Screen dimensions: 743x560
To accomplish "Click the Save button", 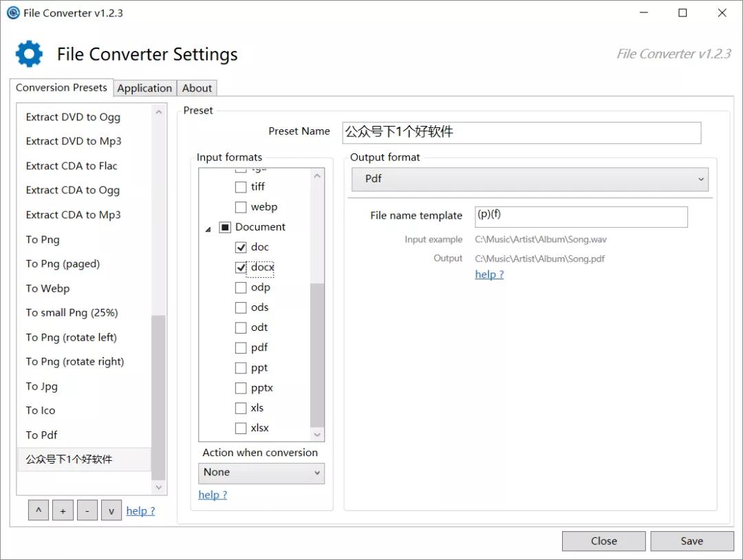I will (x=691, y=541).
